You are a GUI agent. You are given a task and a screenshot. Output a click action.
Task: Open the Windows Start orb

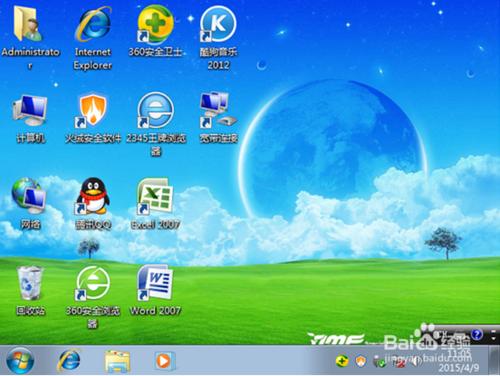click(20, 361)
